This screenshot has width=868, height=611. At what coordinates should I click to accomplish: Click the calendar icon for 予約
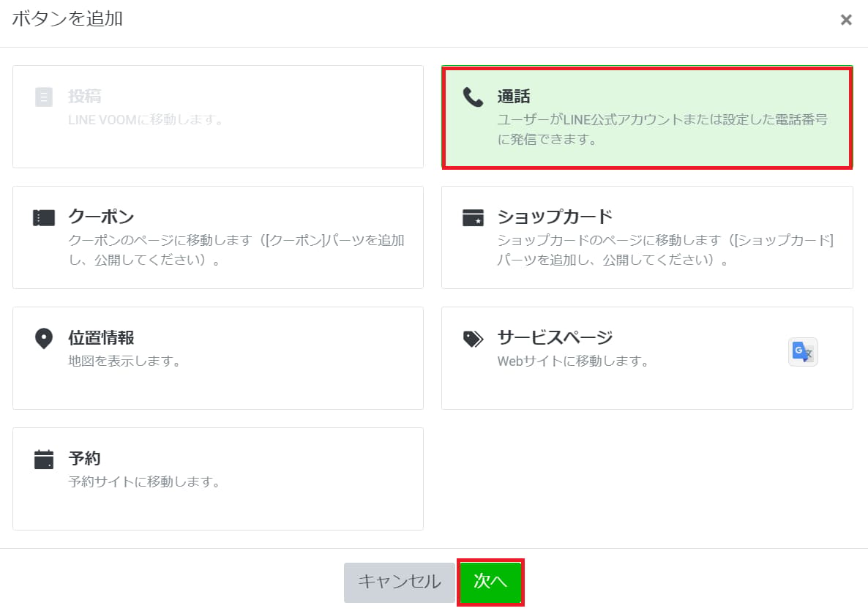click(44, 459)
